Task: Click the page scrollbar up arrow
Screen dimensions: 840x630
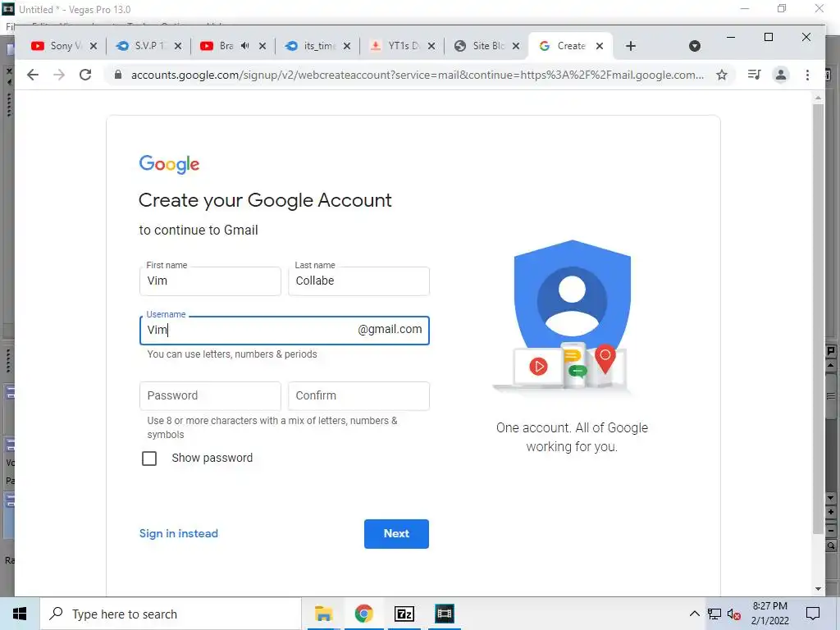Action: pyautogui.click(x=818, y=98)
